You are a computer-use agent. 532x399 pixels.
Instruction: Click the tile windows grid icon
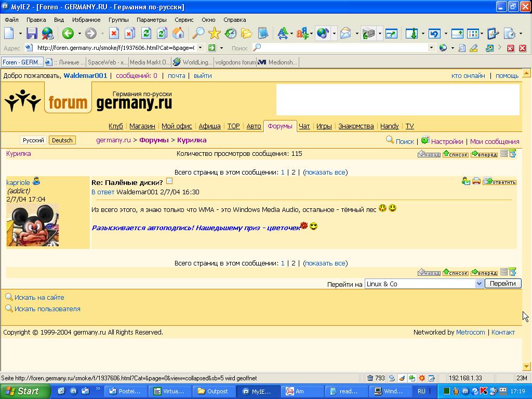473,33
